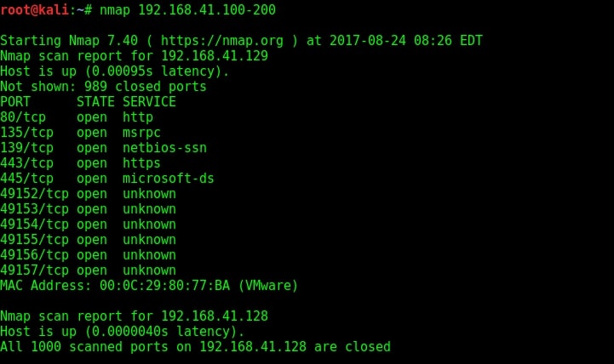Click the SERVICE column header
Screen dimensions: 614x364
[x=149, y=102]
